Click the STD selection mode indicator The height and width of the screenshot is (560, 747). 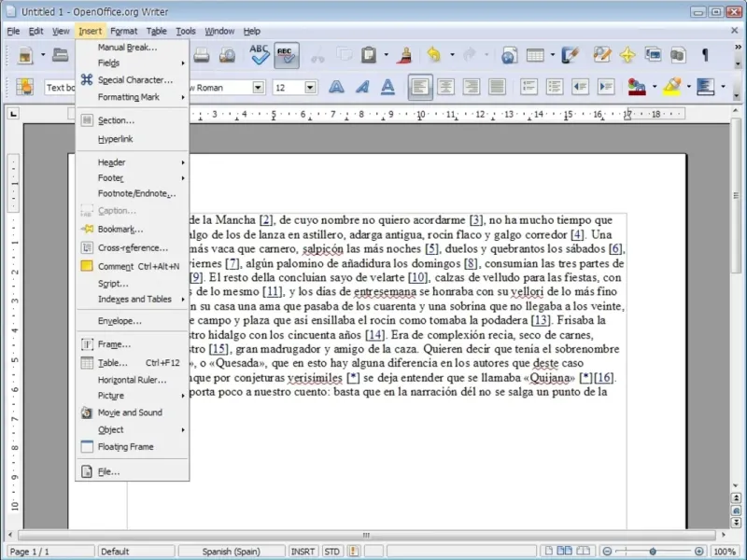click(331, 551)
